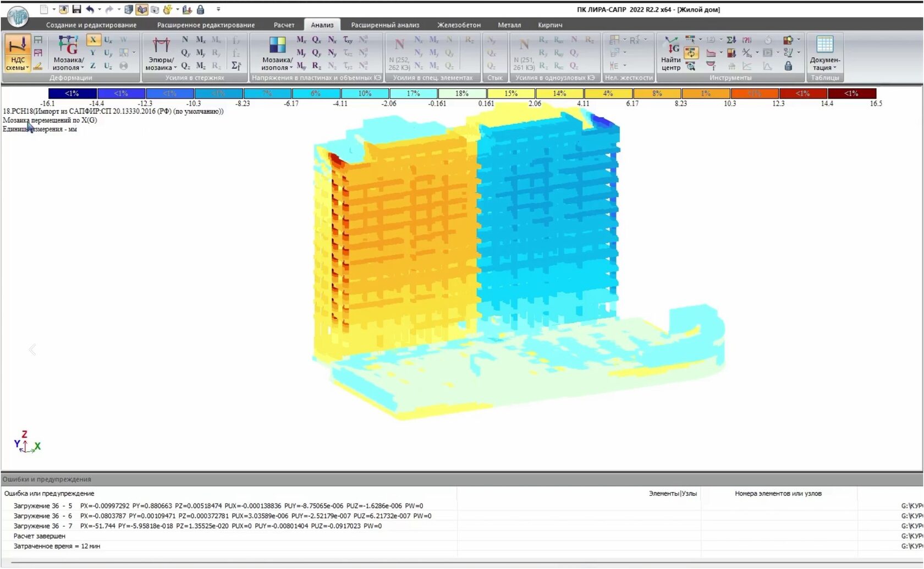924x569 pixels.
Task: Click the 15% yellow legend swatch
Action: click(511, 94)
